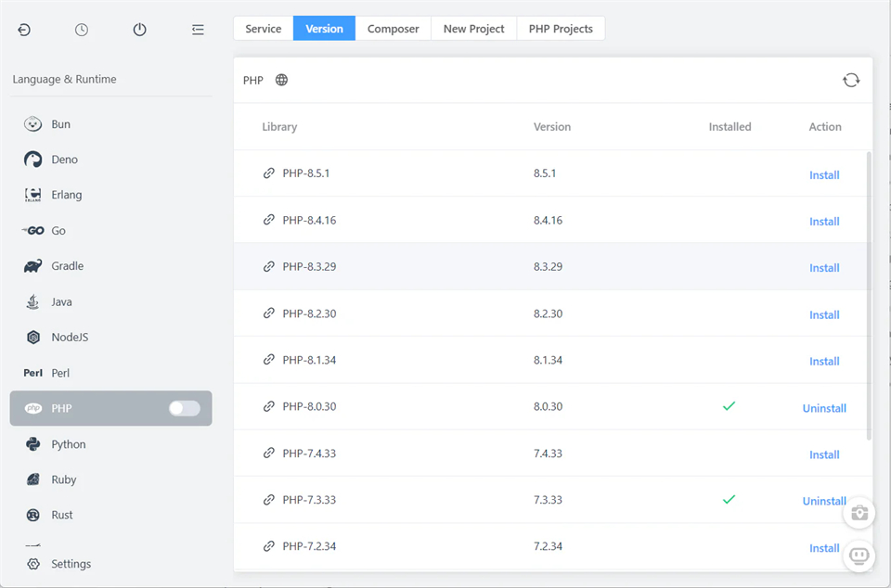891x588 pixels.
Task: Refresh the PHP version list
Action: [851, 80]
